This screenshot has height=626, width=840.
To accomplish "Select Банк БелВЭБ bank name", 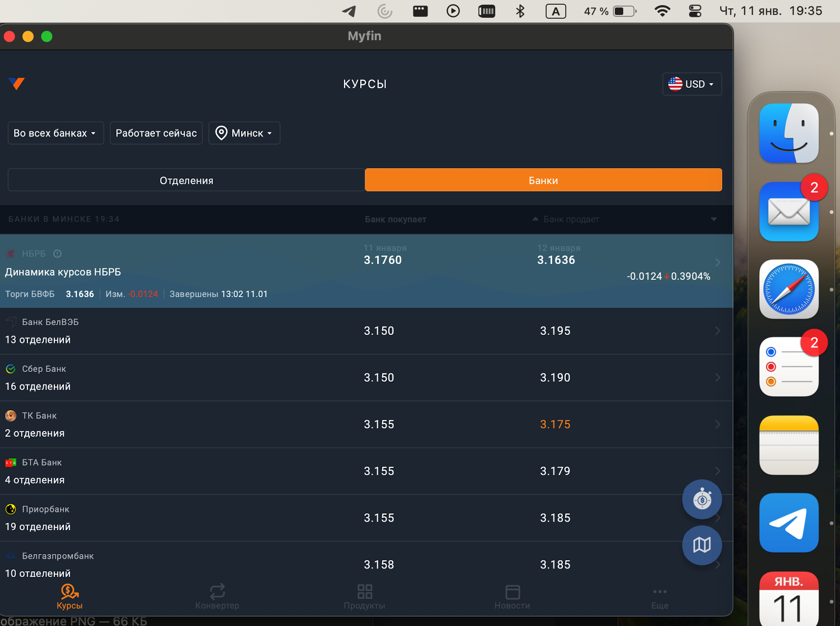I will pyautogui.click(x=50, y=322).
